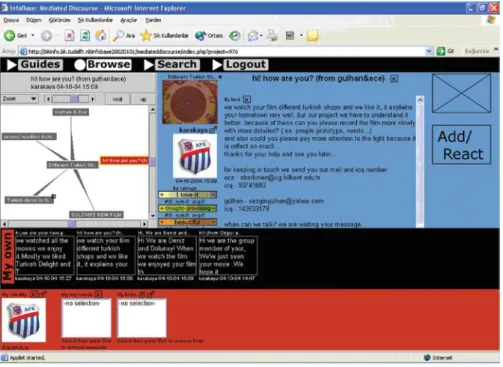Click the yellow note toolbar icon
The height and width of the screenshot is (367, 503).
(313, 35)
